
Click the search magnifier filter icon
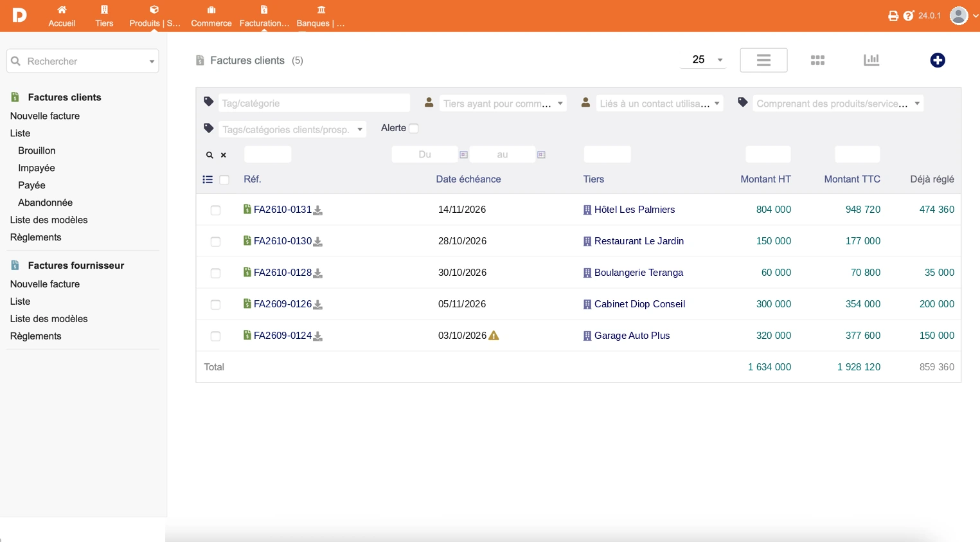pos(209,155)
